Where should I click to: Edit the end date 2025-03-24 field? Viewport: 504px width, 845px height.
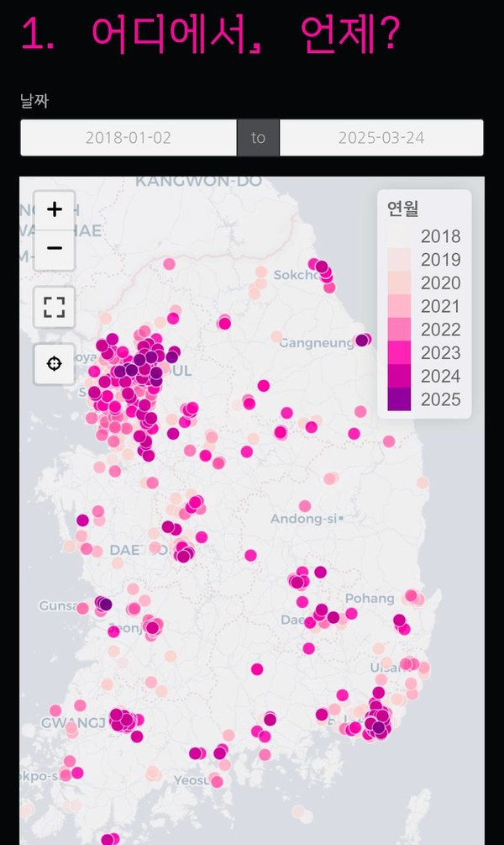click(x=381, y=138)
